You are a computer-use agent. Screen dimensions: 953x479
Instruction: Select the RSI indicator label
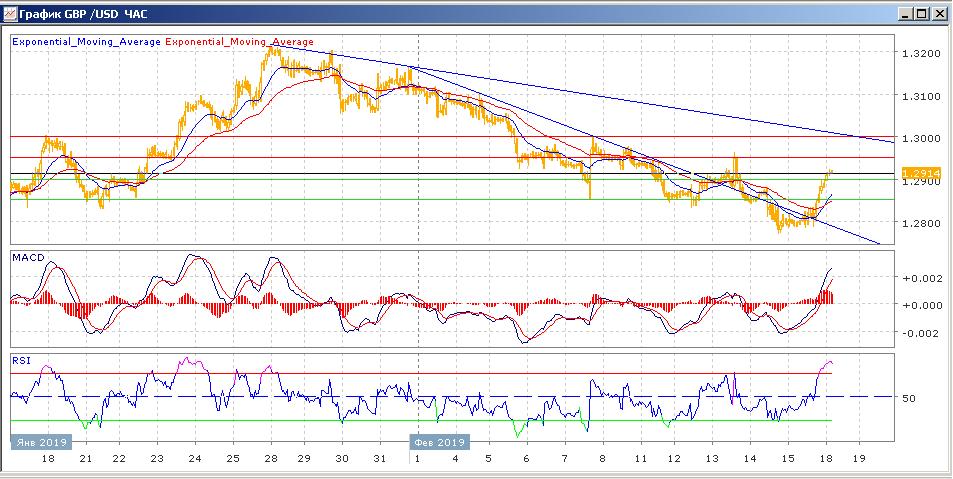coord(20,360)
